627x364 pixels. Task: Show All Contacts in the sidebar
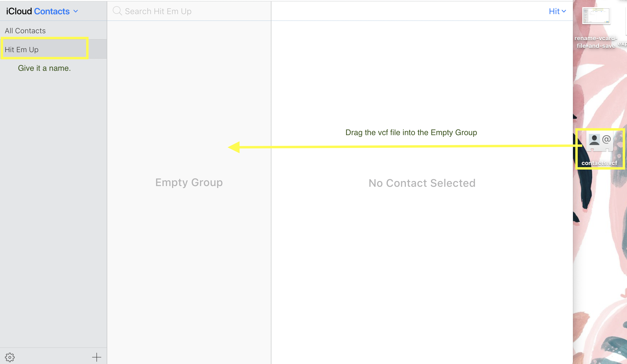pyautogui.click(x=25, y=31)
